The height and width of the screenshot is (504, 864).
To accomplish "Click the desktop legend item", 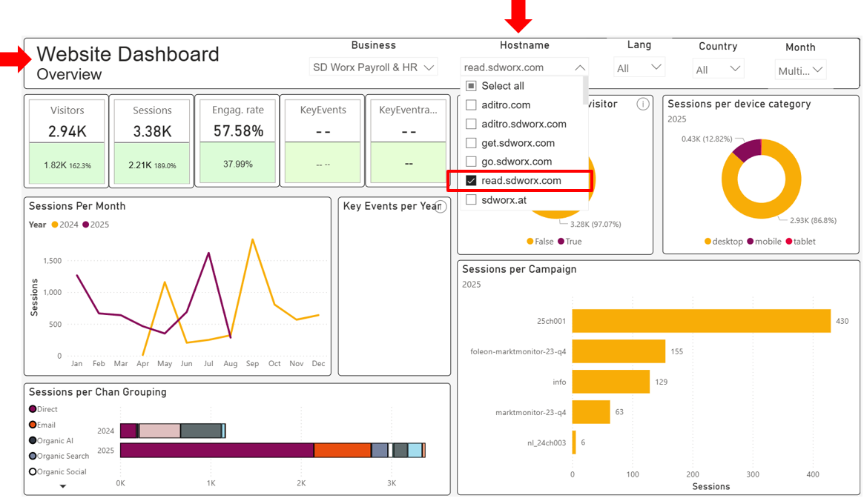I will (x=724, y=242).
